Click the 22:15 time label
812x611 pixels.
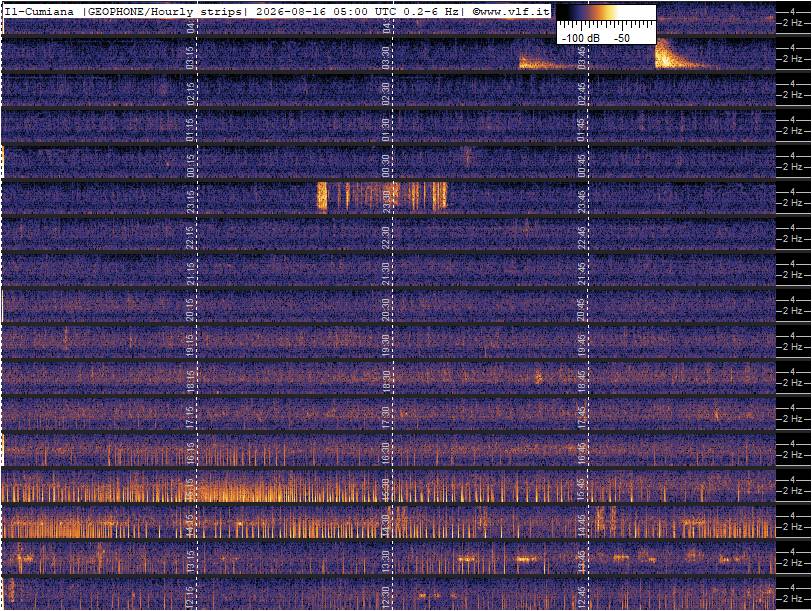(190, 238)
